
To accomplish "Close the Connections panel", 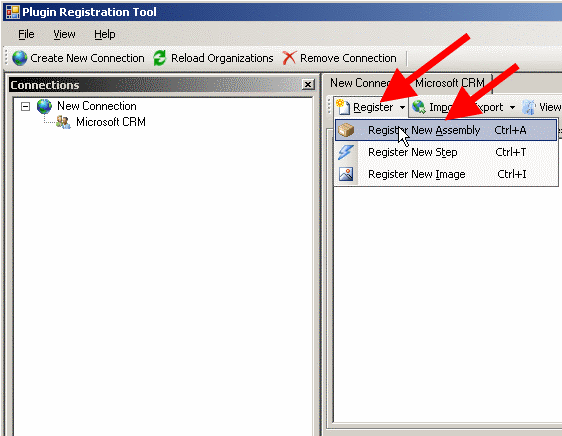I will [x=308, y=85].
